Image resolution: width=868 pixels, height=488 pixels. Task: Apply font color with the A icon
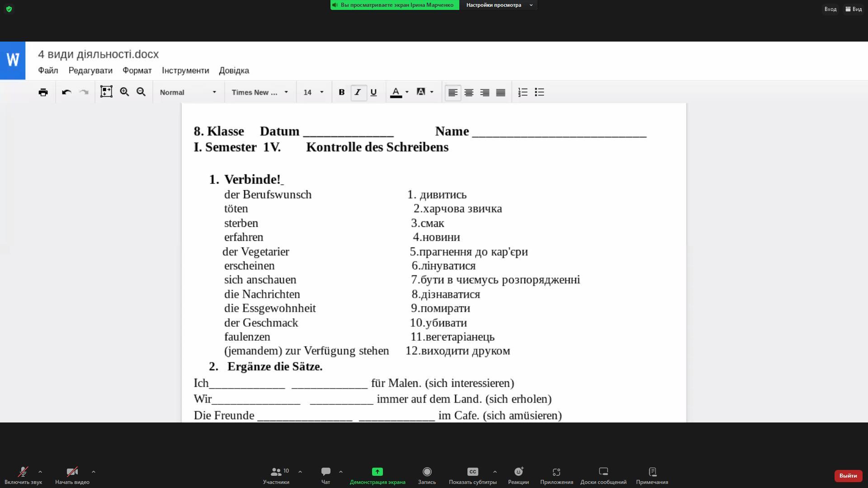[x=396, y=92]
